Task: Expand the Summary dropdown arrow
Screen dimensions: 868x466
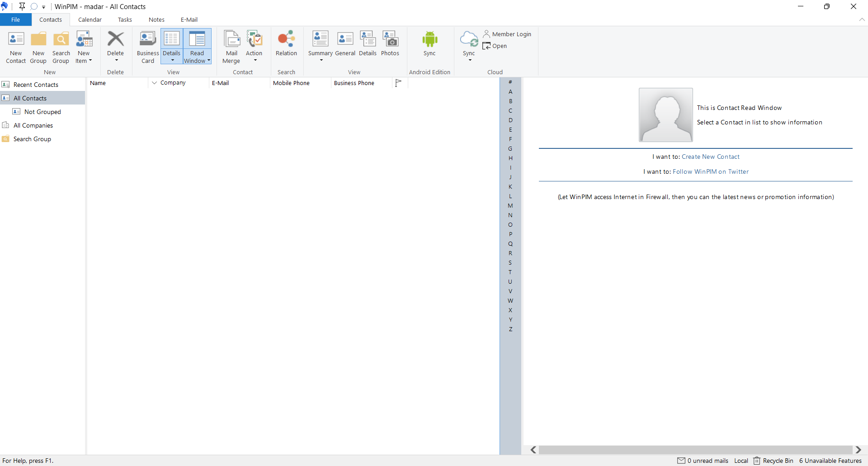Action: pos(321,60)
